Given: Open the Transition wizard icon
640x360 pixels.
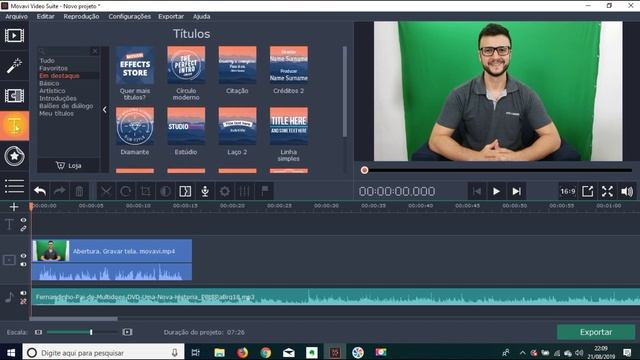Looking at the screenshot, I should pos(185,191).
